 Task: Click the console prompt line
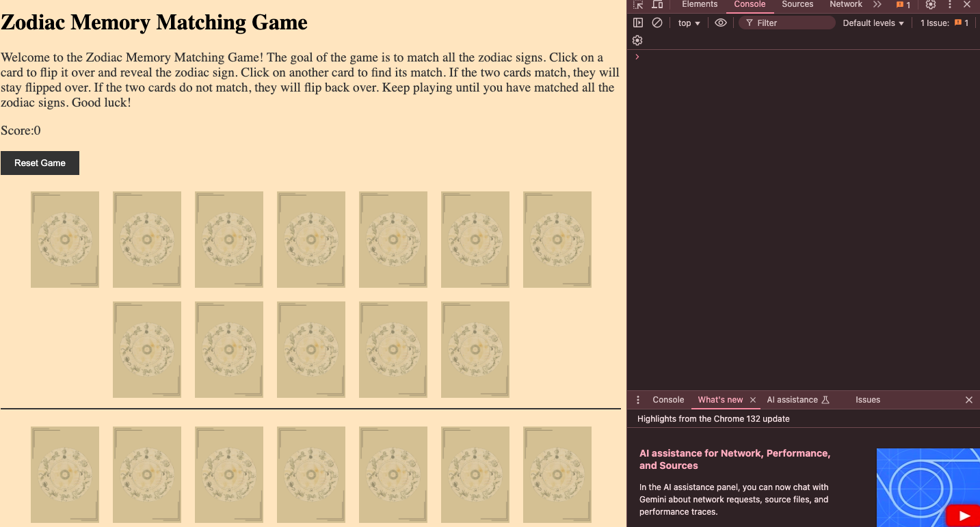coord(804,57)
